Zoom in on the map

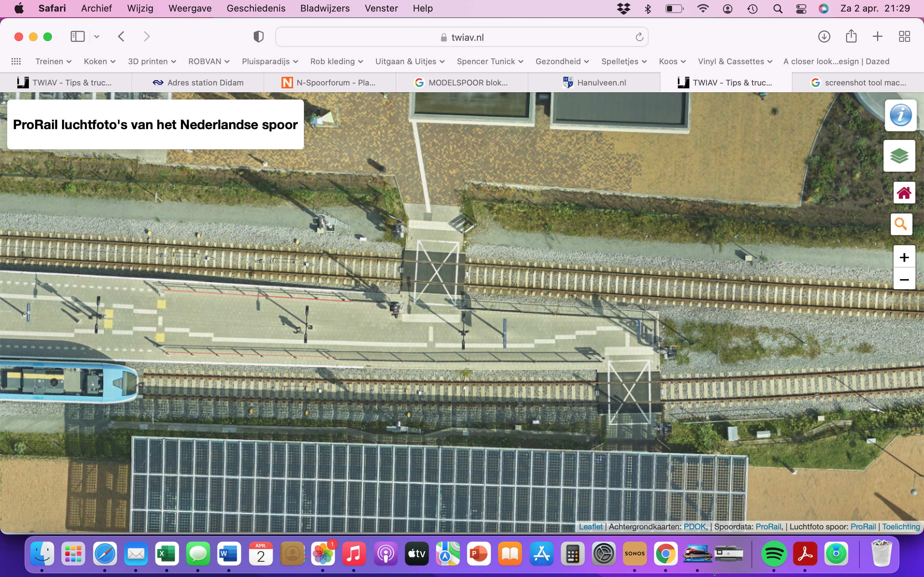click(x=904, y=257)
